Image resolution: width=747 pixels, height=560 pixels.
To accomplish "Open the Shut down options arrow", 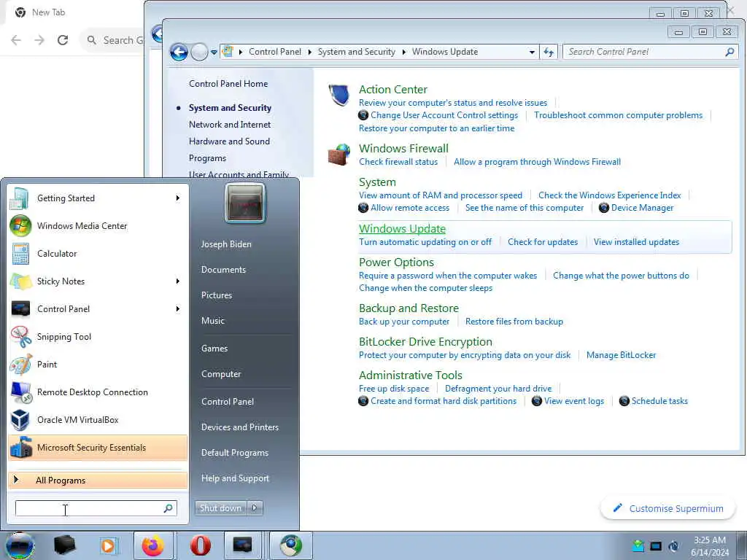I will pyautogui.click(x=255, y=508).
